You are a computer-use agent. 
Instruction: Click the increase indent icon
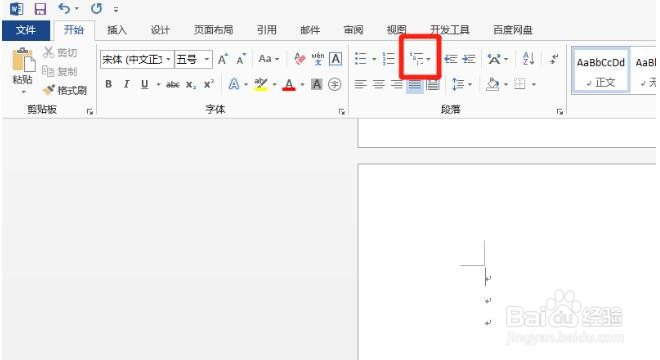pos(468,59)
